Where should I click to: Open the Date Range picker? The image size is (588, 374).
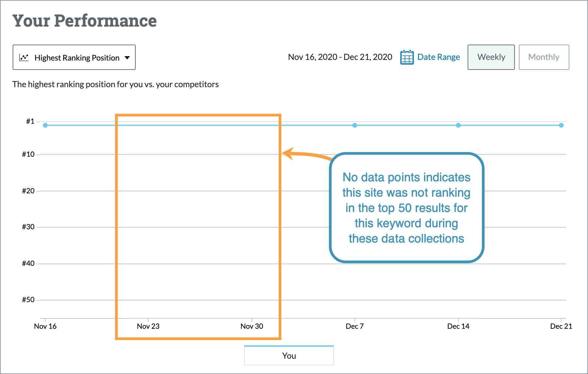pyautogui.click(x=438, y=57)
